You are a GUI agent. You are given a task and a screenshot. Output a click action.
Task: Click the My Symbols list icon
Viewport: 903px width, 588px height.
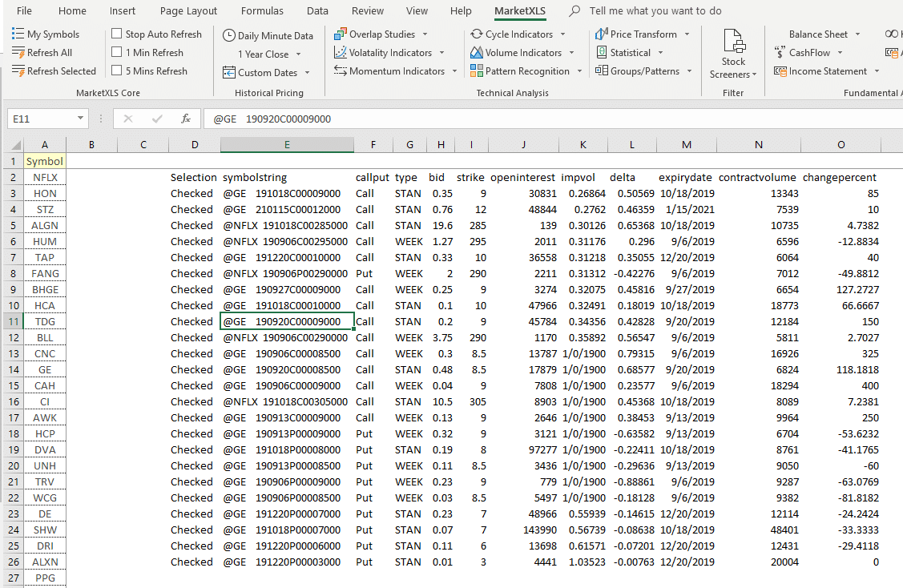[18, 34]
